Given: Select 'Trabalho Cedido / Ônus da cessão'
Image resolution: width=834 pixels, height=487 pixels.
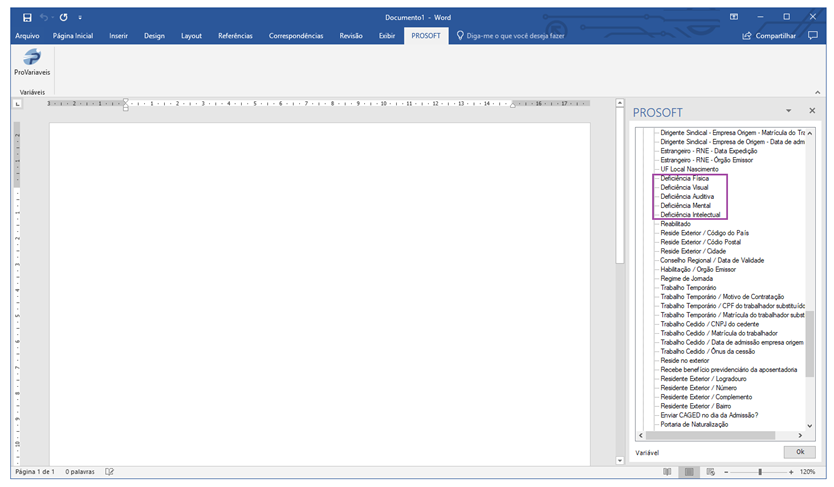Looking at the screenshot, I should click(707, 351).
